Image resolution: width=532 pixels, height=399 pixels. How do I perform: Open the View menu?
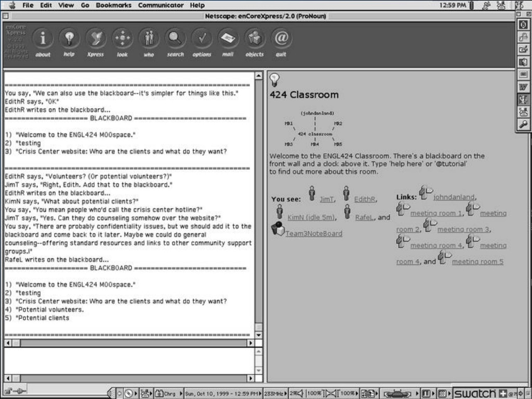pos(66,5)
